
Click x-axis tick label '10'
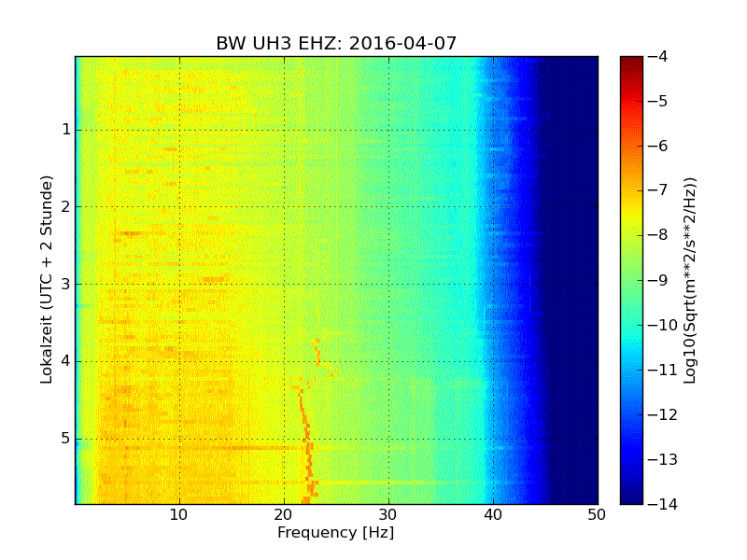click(x=179, y=515)
